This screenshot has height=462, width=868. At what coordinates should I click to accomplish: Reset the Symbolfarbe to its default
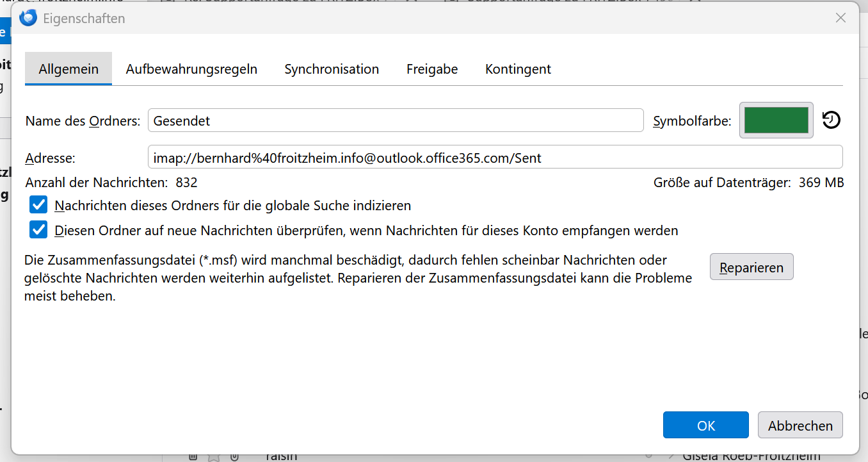point(831,120)
